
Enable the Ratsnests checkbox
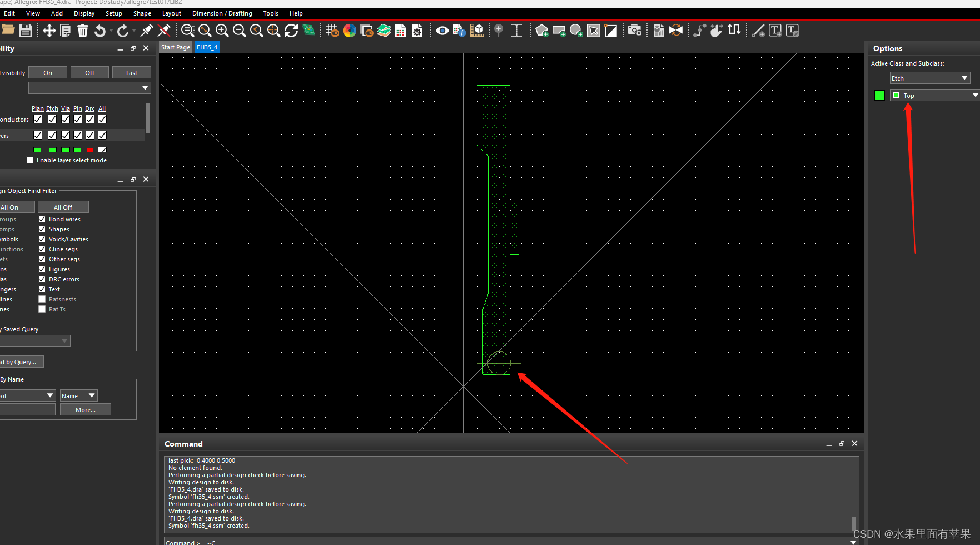(42, 299)
